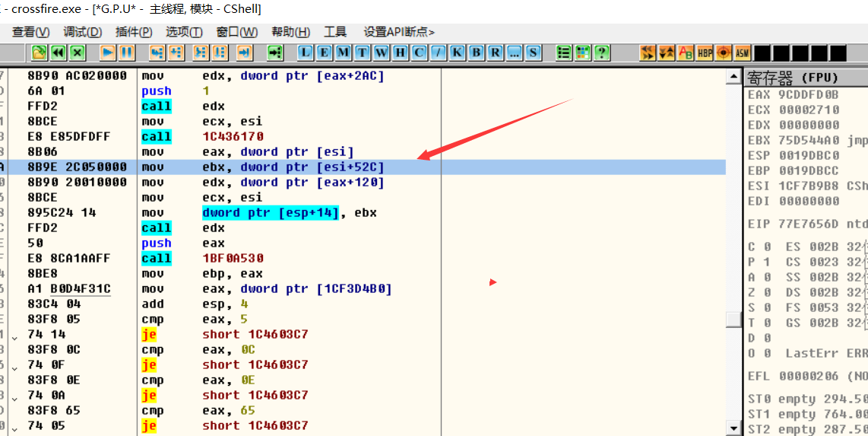The image size is (868, 436).
Task: Click the green question mark Help icon
Action: coord(601,53)
